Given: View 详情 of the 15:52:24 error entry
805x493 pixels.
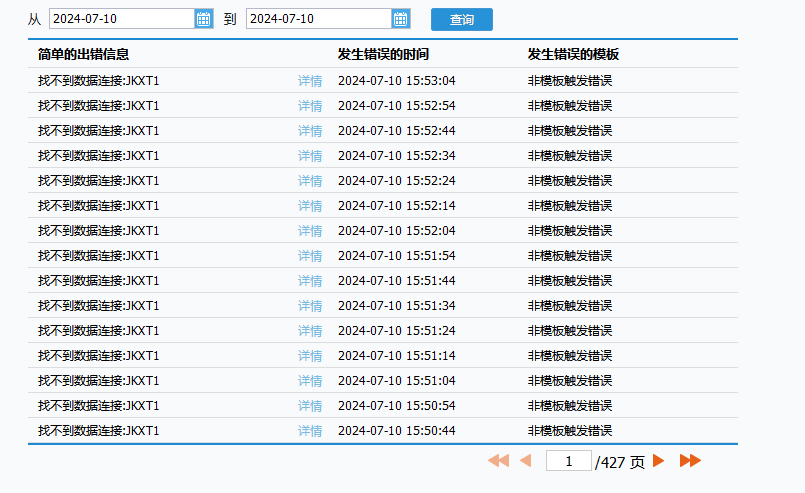Looking at the screenshot, I should [x=310, y=181].
